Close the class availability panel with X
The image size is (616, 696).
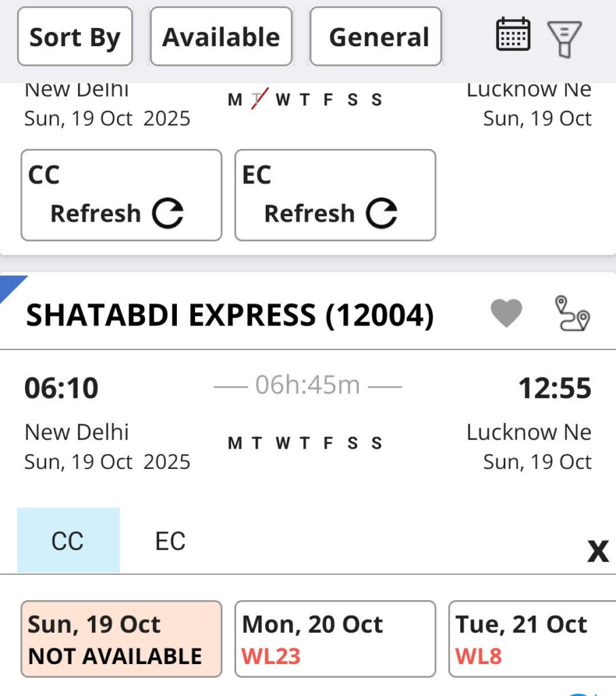(598, 551)
